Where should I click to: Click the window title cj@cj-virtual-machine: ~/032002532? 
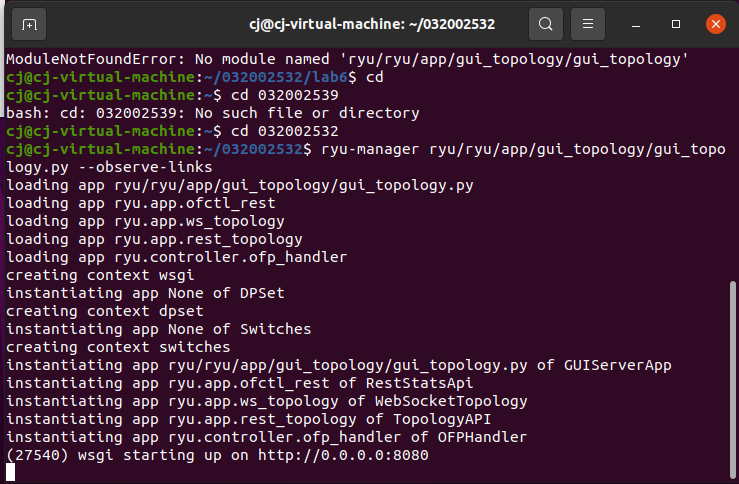tap(372, 24)
